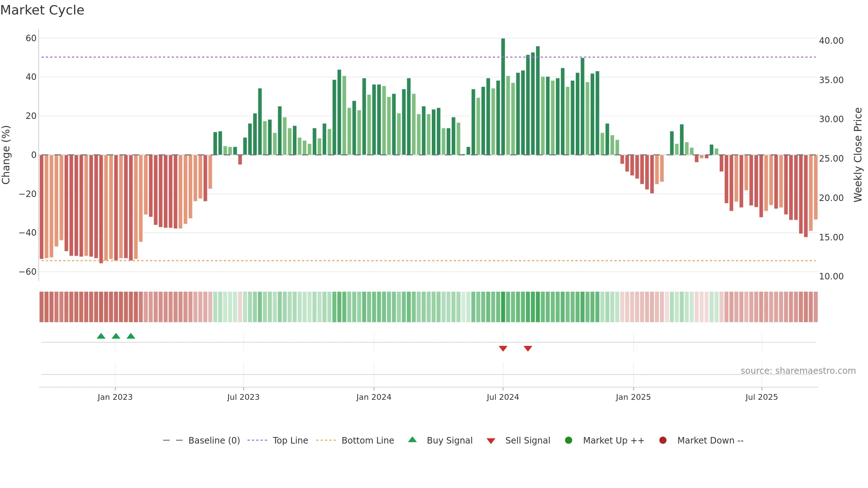Click the red down-triangle icon in legend
The image size is (868, 488).
[x=491, y=441]
